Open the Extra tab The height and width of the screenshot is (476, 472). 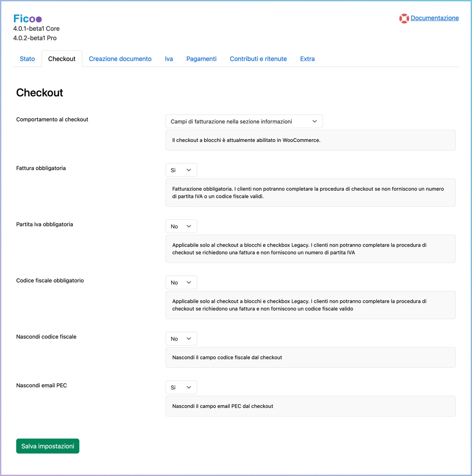[x=307, y=59]
